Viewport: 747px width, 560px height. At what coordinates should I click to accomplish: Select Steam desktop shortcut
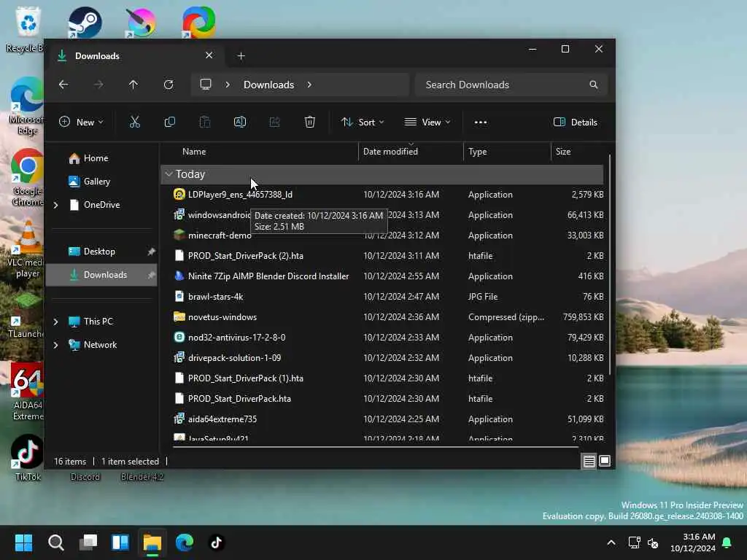(x=85, y=23)
